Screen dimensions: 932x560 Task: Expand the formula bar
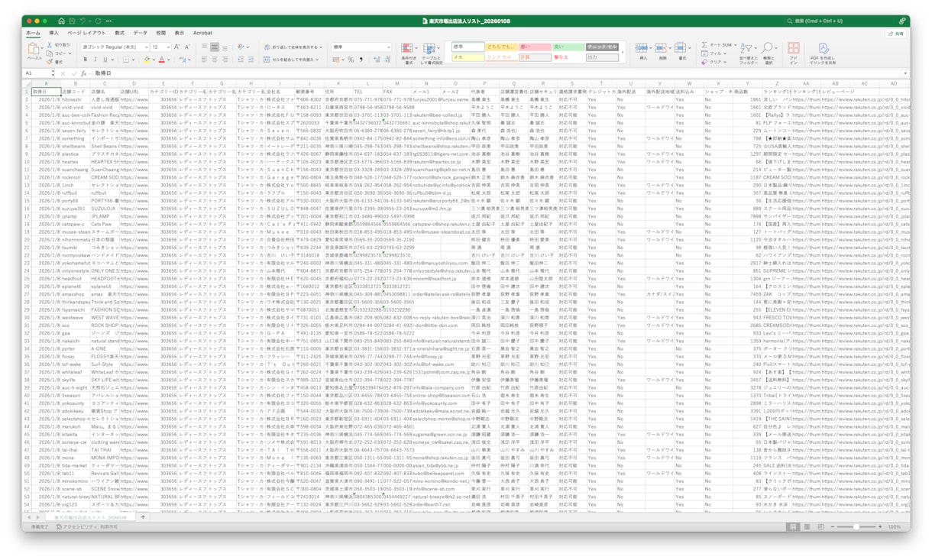[905, 73]
